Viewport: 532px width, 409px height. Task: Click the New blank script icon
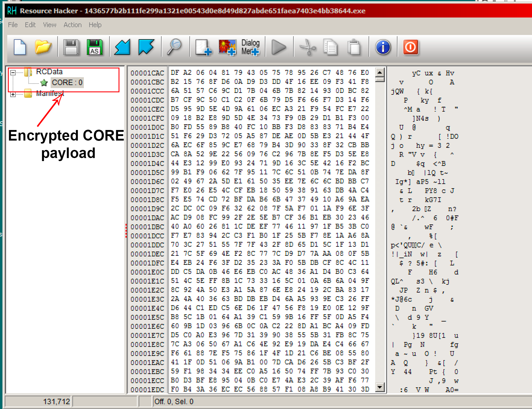20,47
